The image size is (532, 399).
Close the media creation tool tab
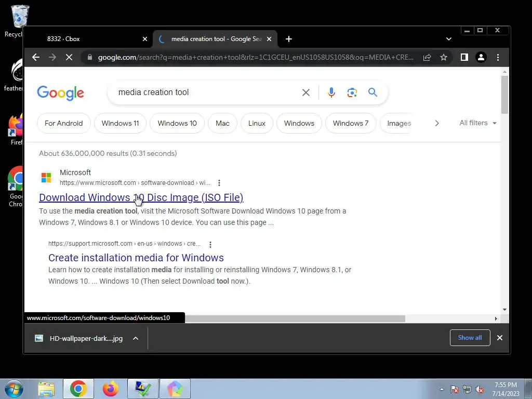[x=269, y=39]
